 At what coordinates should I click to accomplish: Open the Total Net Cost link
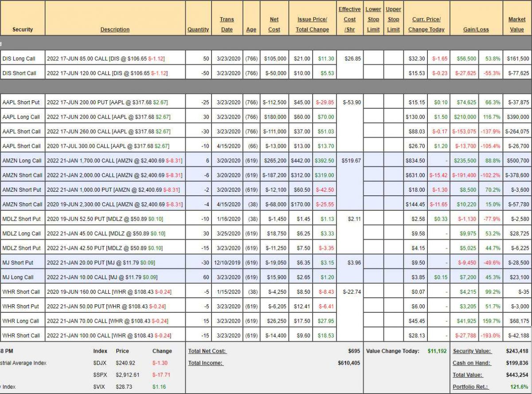[207, 351]
